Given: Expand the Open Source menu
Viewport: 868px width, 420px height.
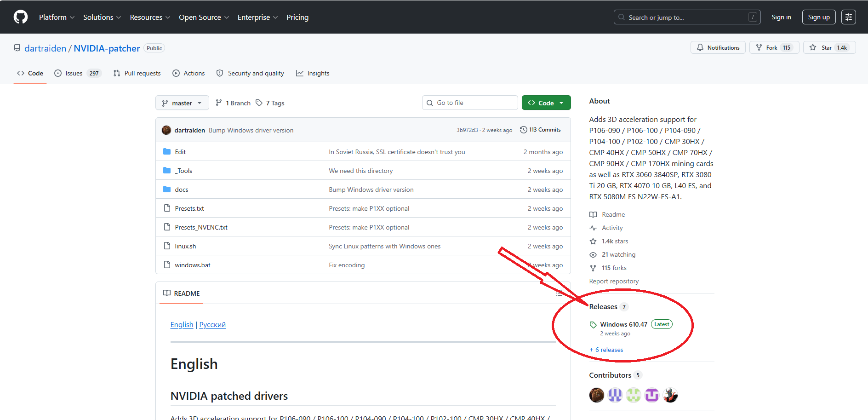Looking at the screenshot, I should pos(204,17).
